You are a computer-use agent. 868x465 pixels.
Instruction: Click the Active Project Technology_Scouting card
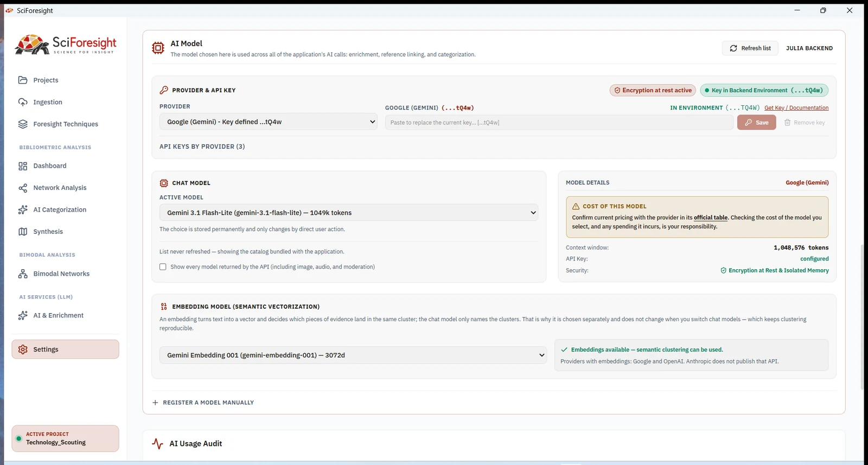click(65, 438)
